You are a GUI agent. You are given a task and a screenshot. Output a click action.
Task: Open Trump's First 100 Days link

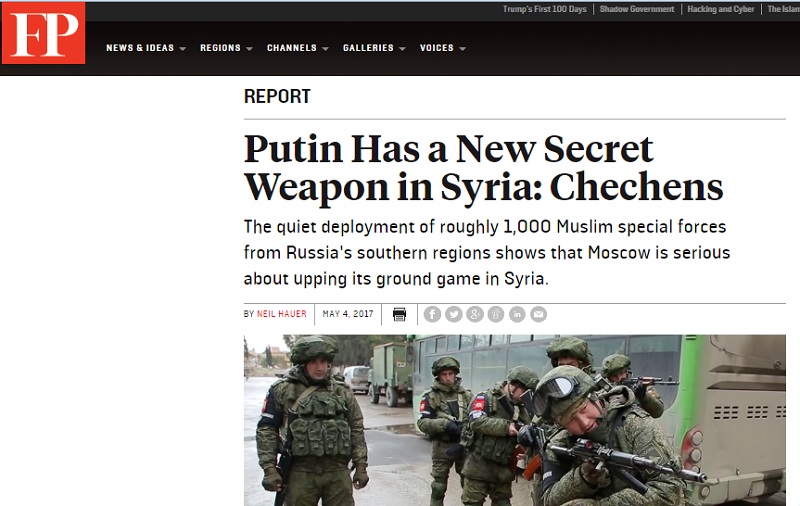[544, 9]
